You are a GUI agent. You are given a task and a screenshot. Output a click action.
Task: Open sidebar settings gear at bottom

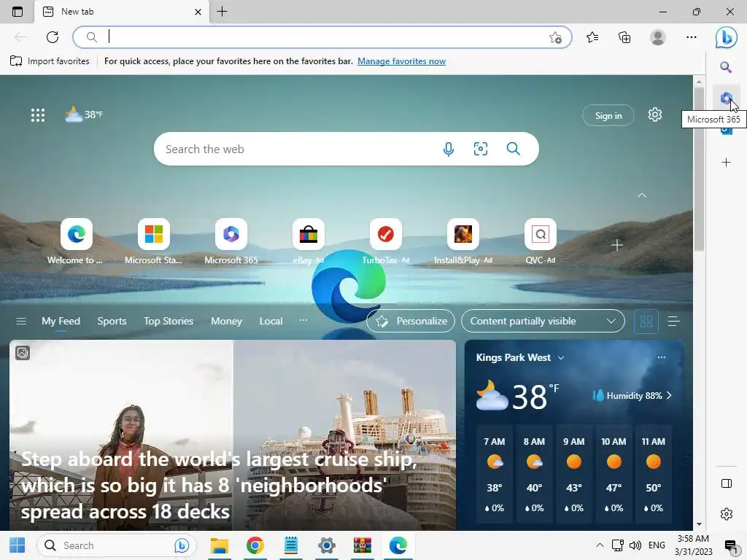(726, 514)
